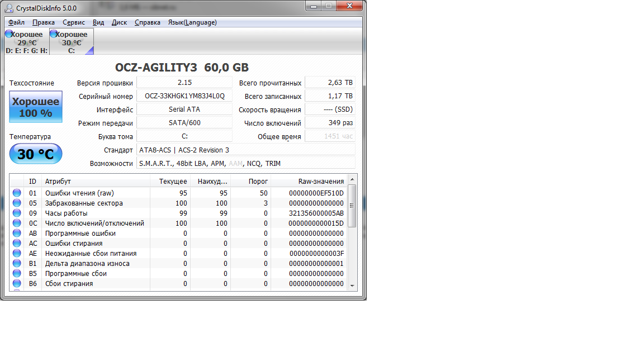Select the D: E: F: G: H: disk tab
Viewport: 644px width, 362px height.
click(x=27, y=42)
